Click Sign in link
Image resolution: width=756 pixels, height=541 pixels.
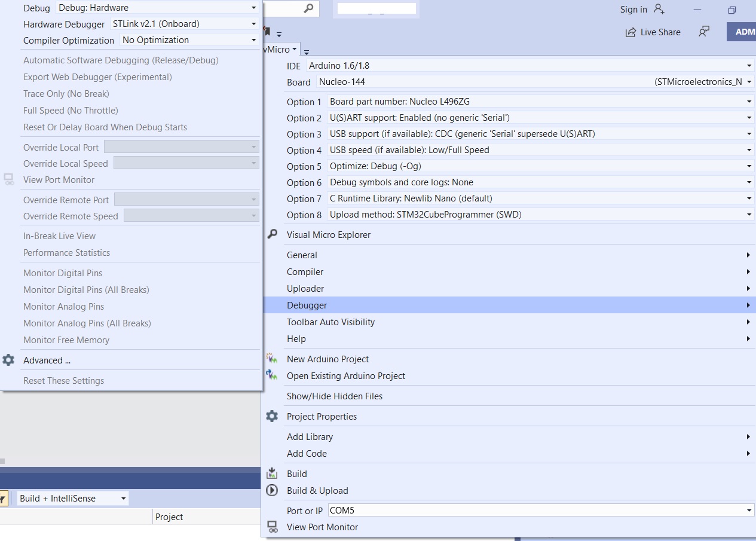click(633, 9)
